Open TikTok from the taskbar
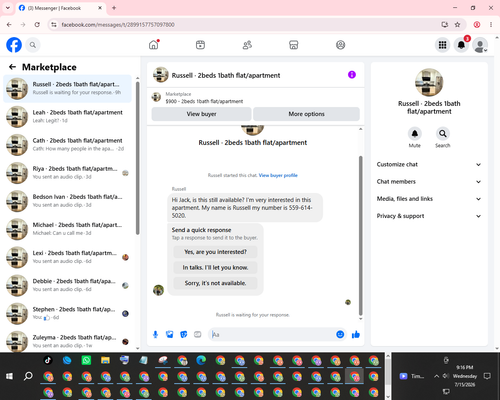The height and width of the screenshot is (400, 500). [x=48, y=360]
